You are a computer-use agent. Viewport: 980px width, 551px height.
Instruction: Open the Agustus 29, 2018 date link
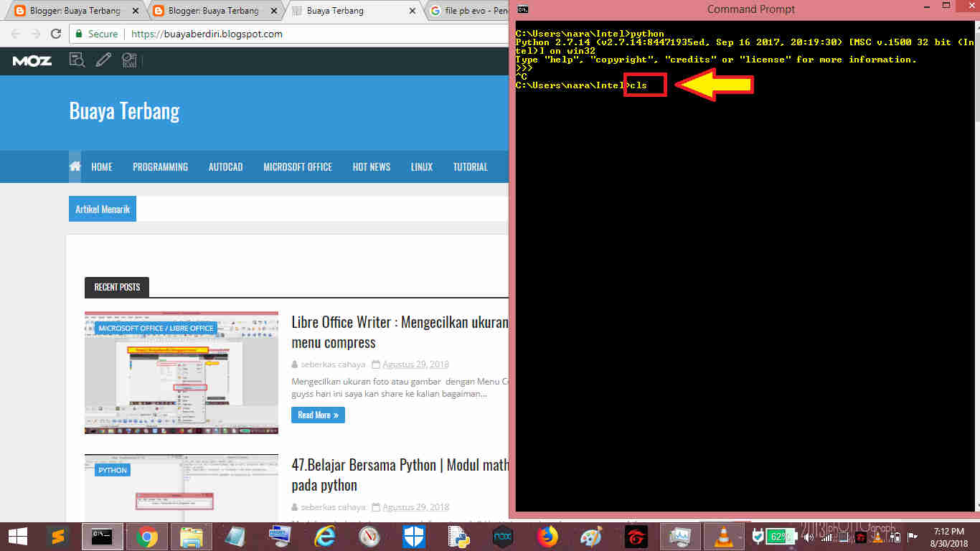(x=415, y=364)
